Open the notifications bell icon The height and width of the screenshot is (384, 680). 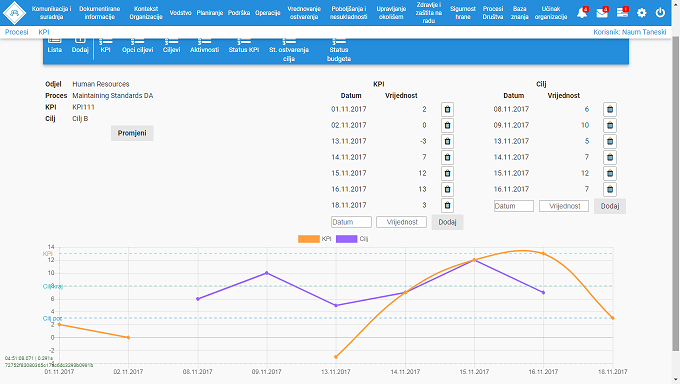coord(582,13)
